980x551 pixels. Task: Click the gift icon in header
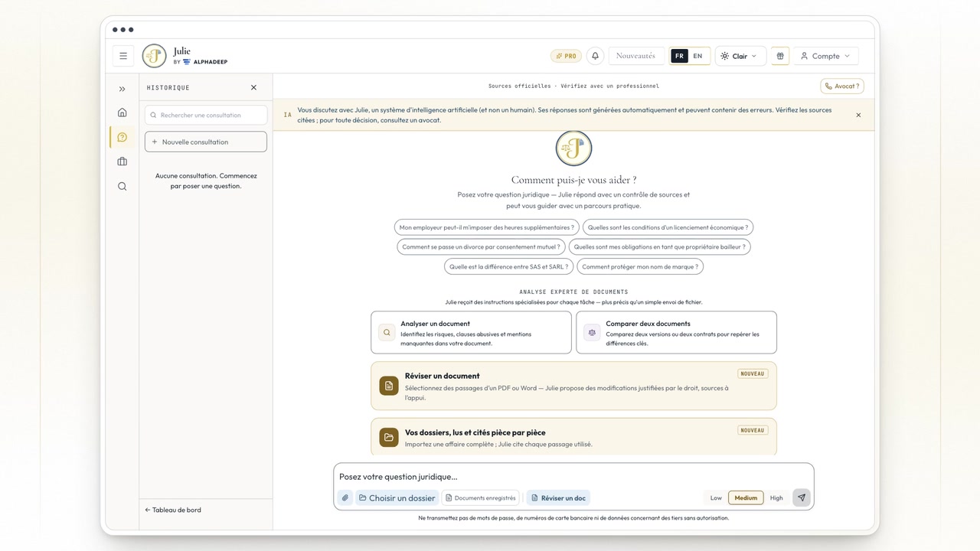coord(780,56)
